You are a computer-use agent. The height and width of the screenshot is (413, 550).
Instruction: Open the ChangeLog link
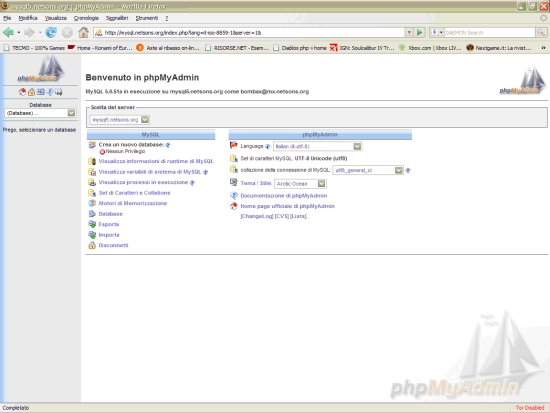pos(257,216)
